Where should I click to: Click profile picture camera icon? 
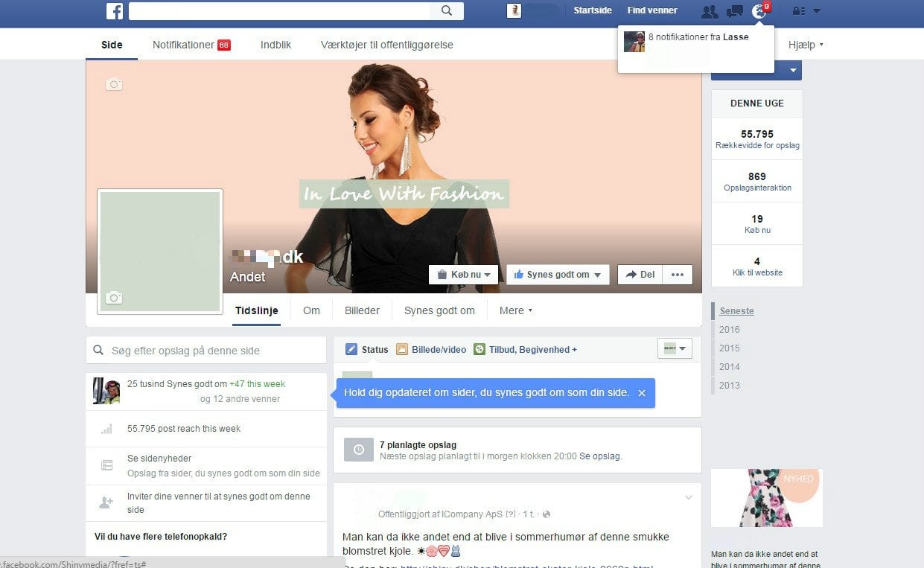point(113,298)
